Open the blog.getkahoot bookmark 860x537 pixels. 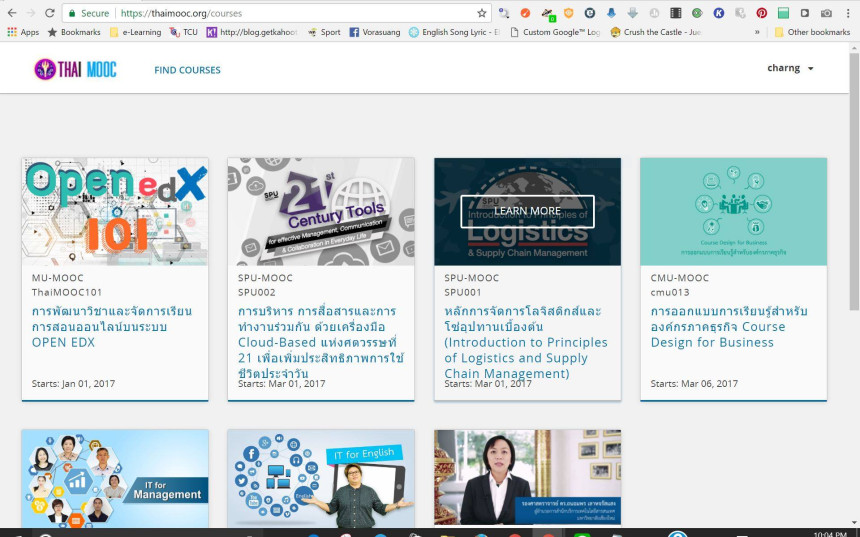(x=252, y=32)
